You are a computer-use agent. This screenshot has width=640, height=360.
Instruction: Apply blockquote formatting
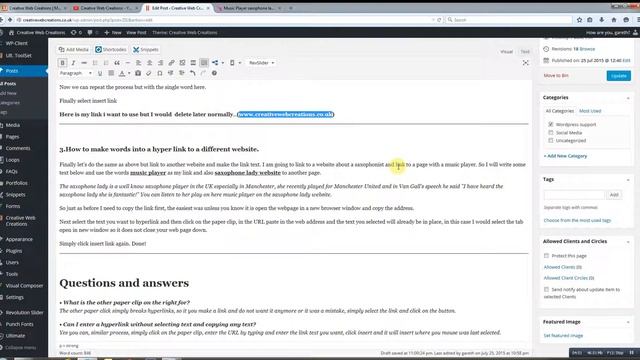click(117, 63)
